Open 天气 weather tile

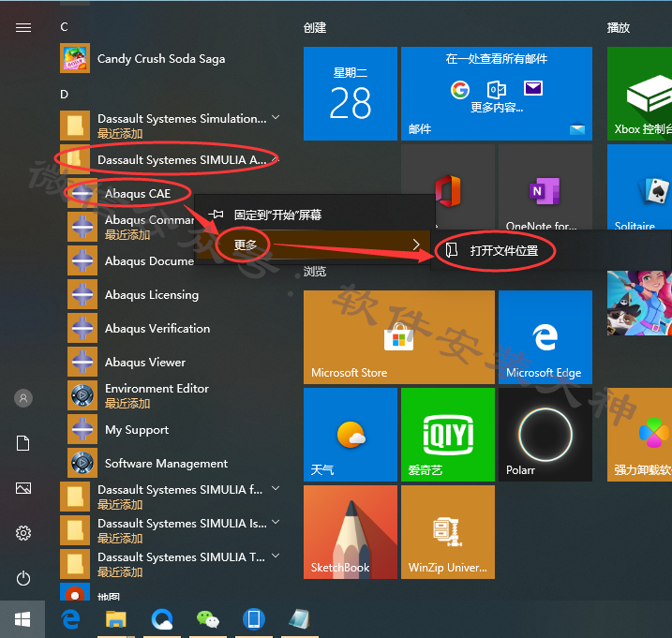tap(351, 435)
